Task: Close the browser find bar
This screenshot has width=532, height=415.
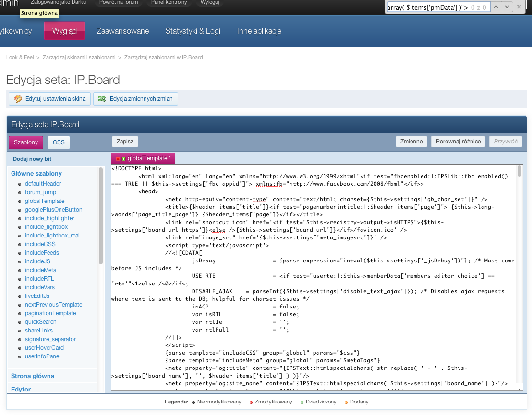Action: coord(519,7)
